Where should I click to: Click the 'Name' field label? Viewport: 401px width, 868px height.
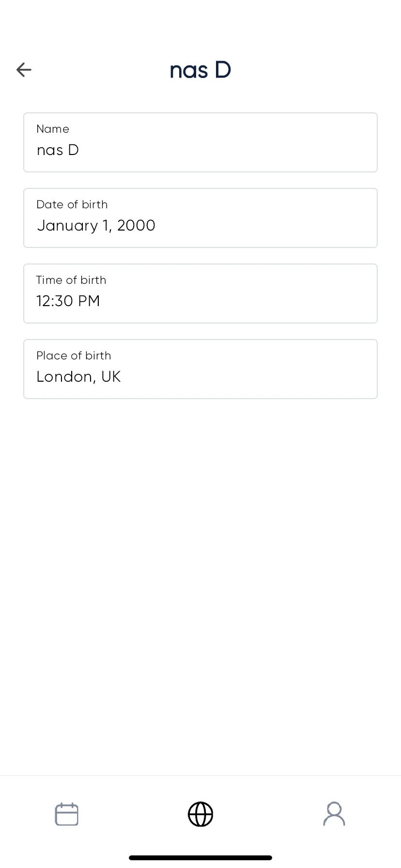(x=53, y=129)
